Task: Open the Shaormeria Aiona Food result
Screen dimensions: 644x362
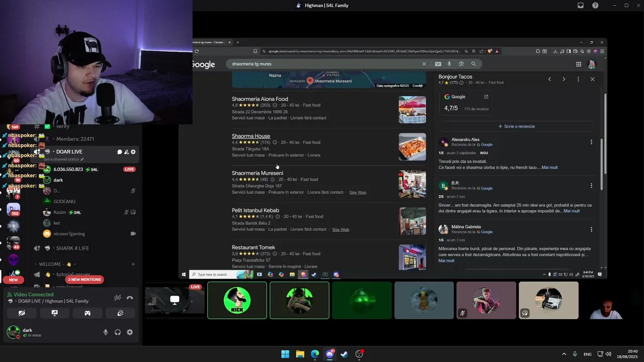Action: point(260,99)
